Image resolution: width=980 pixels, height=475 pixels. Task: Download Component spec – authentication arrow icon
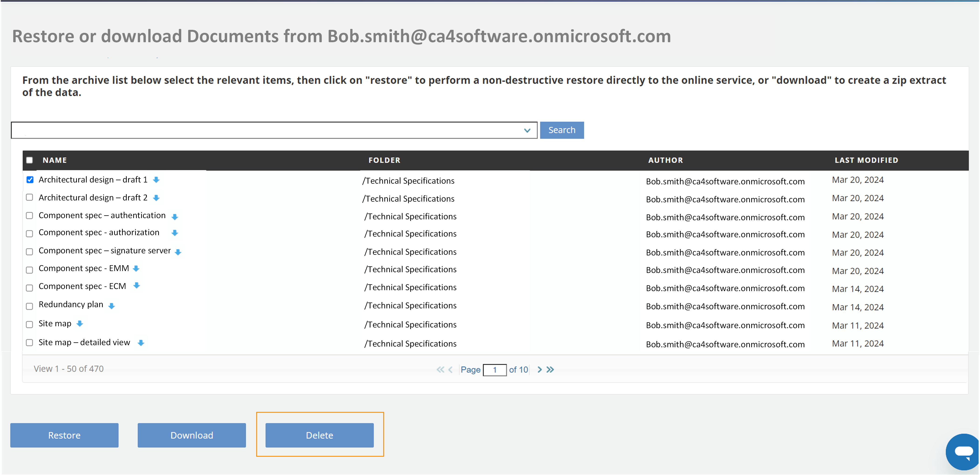tap(175, 217)
